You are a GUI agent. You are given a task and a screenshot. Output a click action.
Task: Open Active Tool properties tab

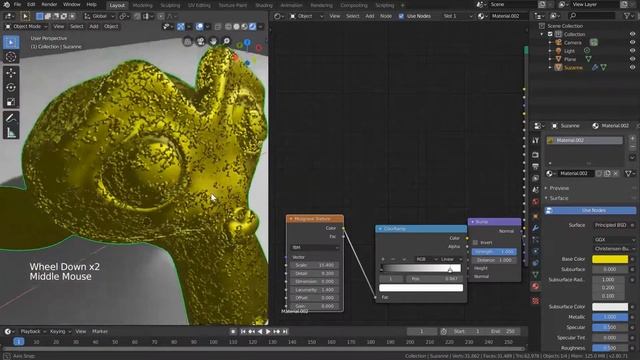(x=535, y=140)
